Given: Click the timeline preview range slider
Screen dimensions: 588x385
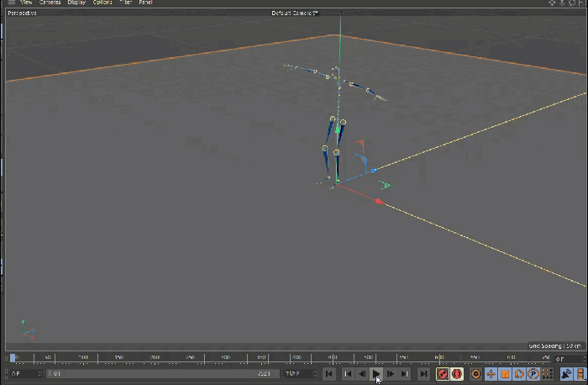Looking at the screenshot, I should (x=160, y=373).
